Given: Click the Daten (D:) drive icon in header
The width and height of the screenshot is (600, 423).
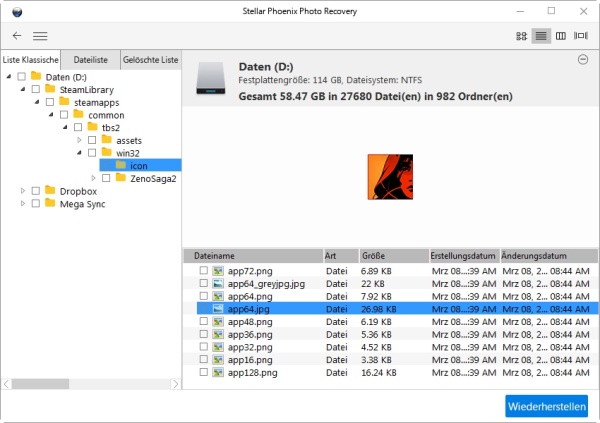Looking at the screenshot, I should pos(211,78).
